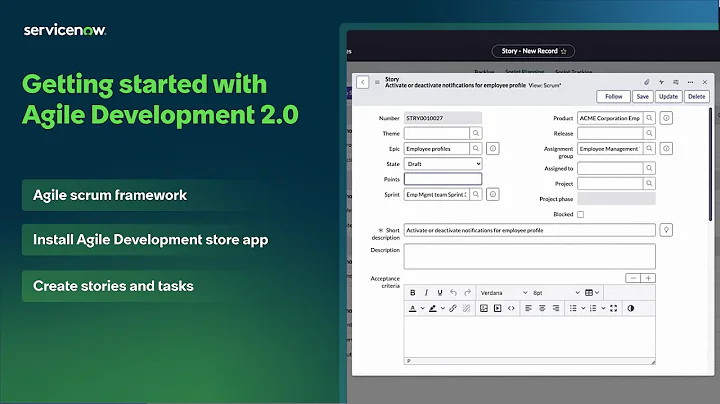Click the Release text field
The width and height of the screenshot is (720, 404).
(x=610, y=133)
